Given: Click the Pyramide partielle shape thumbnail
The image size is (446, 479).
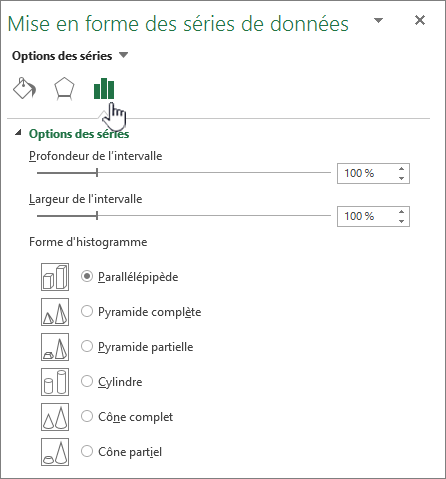Looking at the screenshot, I should 55,347.
